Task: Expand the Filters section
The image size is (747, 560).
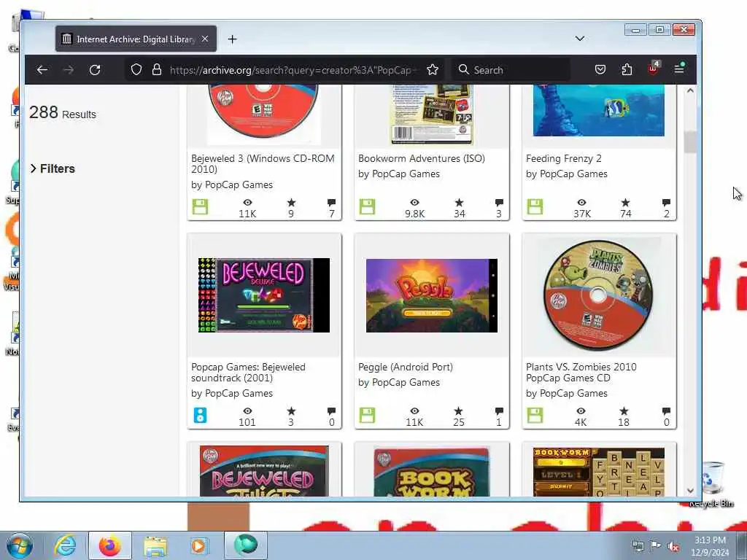Action: click(53, 168)
